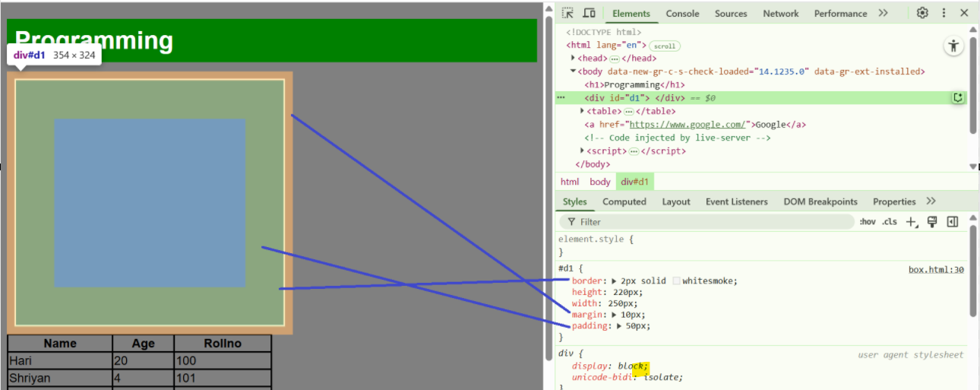Click the new style rule plus icon
980x390 pixels.
pos(912,222)
